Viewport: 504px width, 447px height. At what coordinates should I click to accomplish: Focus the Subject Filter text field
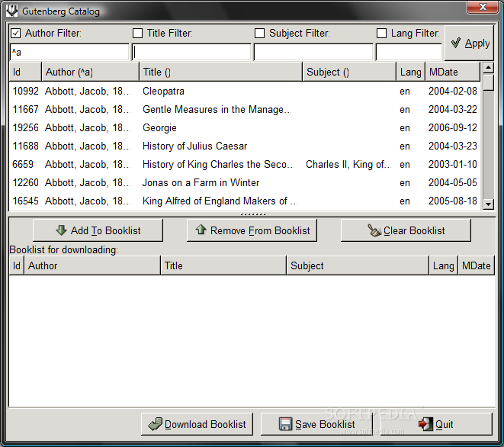click(313, 52)
